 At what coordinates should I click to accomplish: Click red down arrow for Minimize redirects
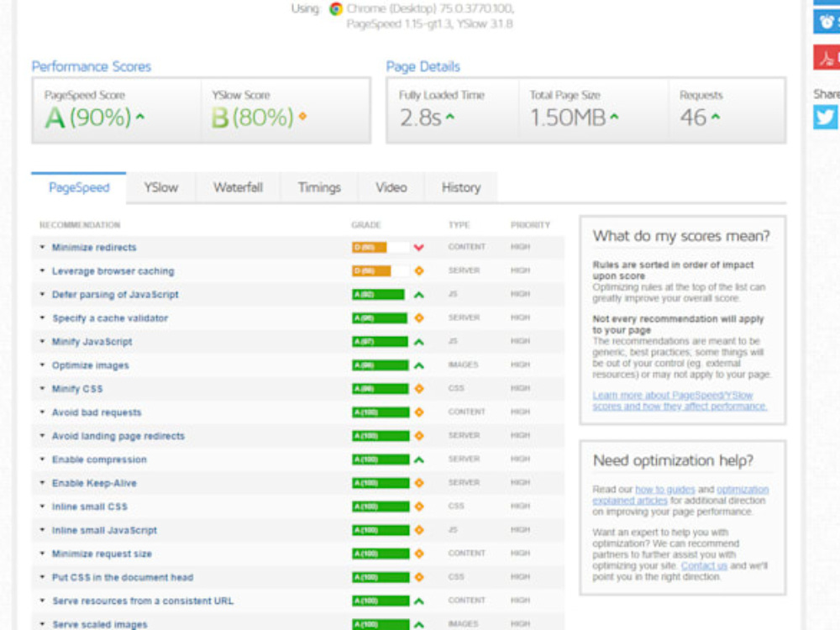pos(419,248)
